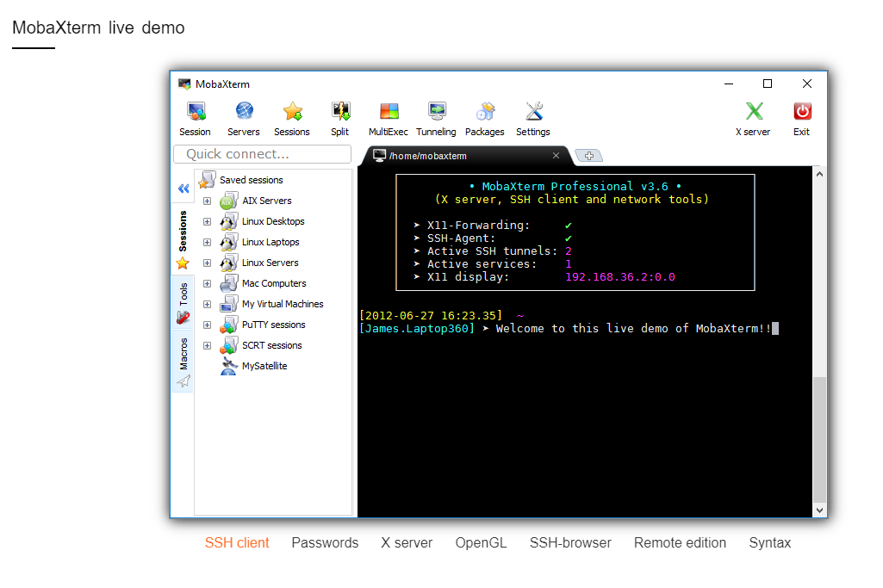
Task: Expand the Linux Servers tree node
Action: tap(208, 263)
